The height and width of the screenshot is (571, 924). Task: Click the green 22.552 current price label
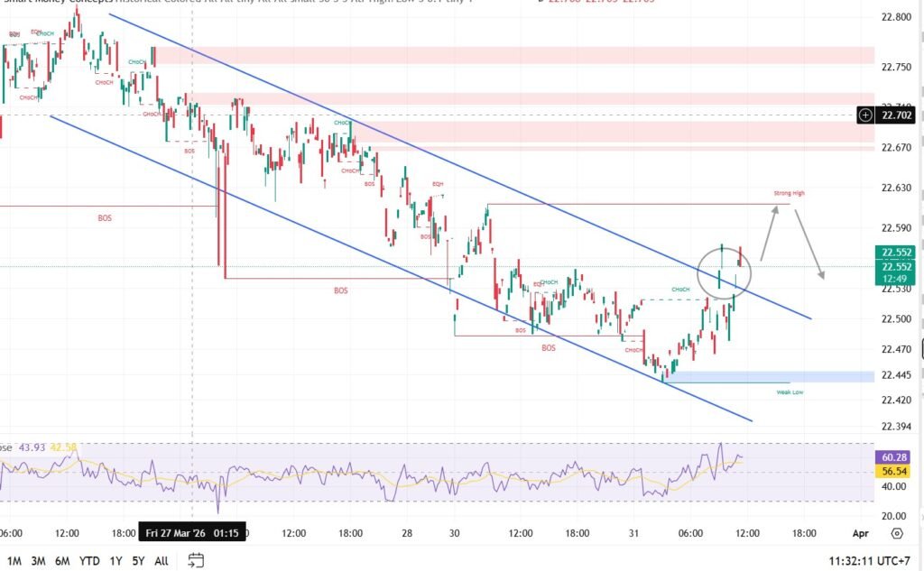click(897, 253)
